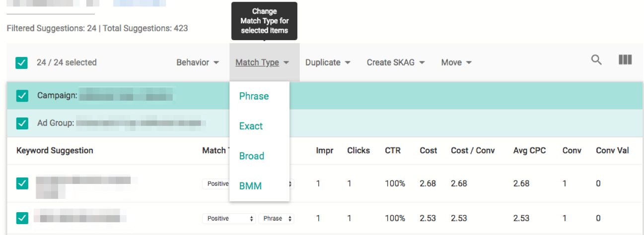Deselect the first keyword suggestion checkbox
The image size is (644, 235).
tap(22, 183)
